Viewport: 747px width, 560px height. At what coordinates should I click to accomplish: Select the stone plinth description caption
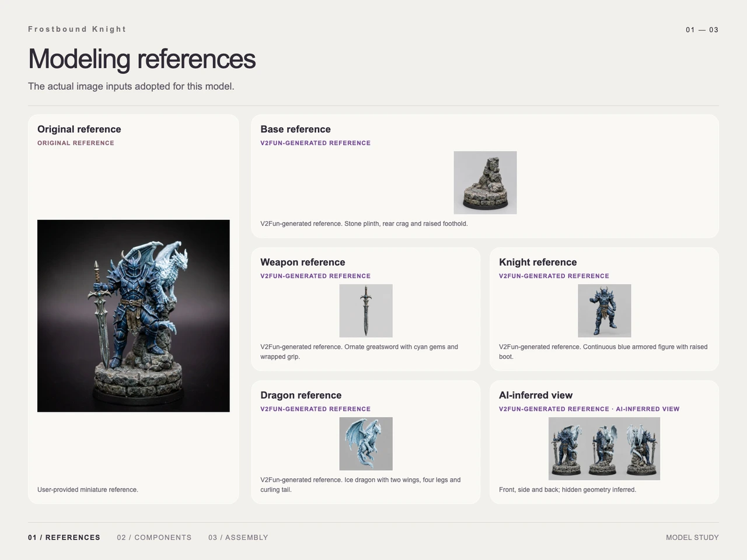coord(364,224)
